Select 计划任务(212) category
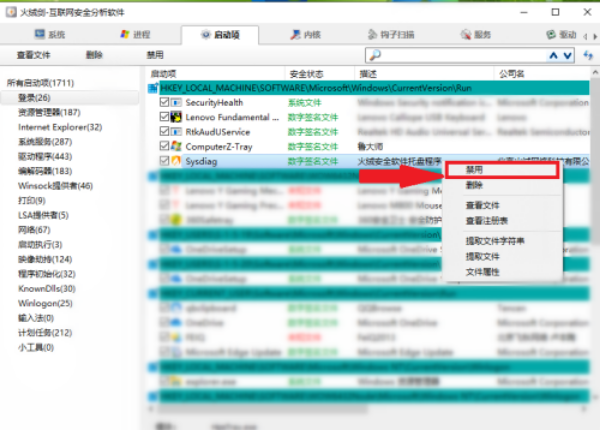601x433 pixels. click(x=45, y=333)
